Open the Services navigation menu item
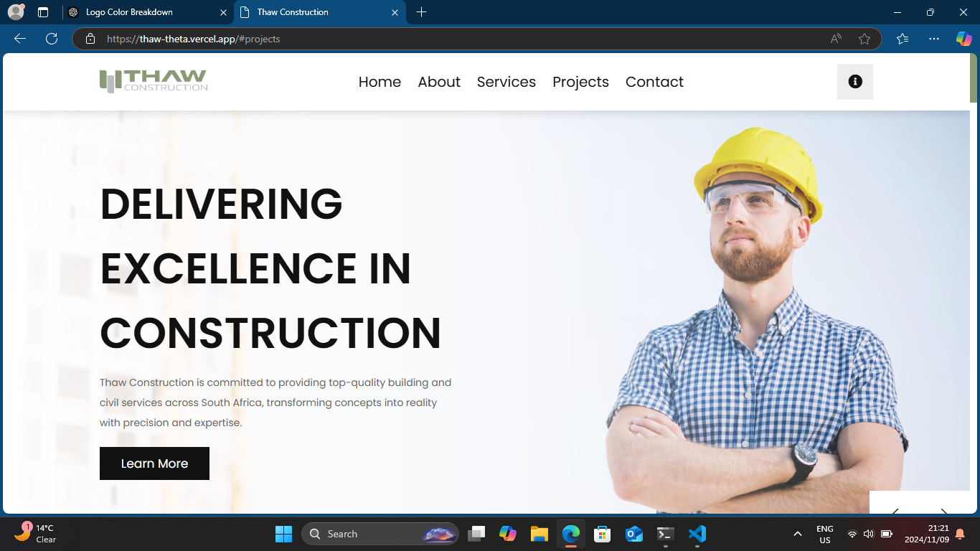 pos(506,82)
